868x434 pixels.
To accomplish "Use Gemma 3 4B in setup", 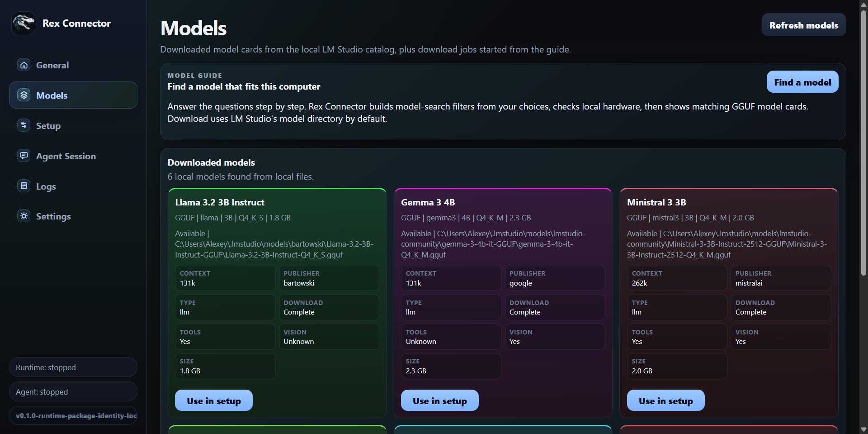I will coord(440,401).
